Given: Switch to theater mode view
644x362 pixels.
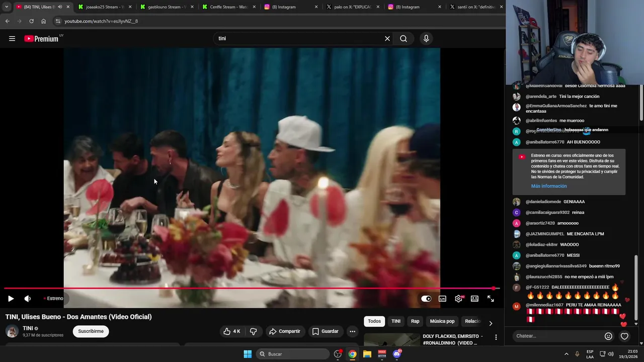Looking at the screenshot, I should 474,299.
